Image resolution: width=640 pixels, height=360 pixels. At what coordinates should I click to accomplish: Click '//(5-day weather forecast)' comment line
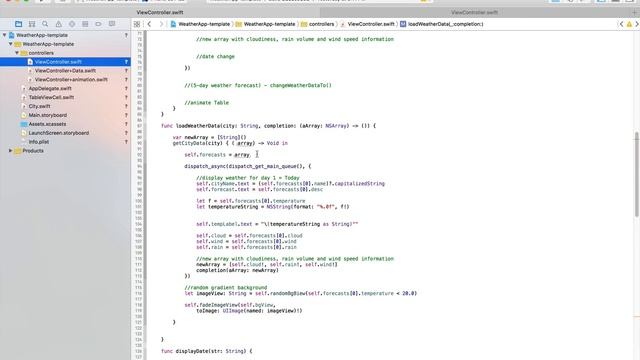pos(258,85)
